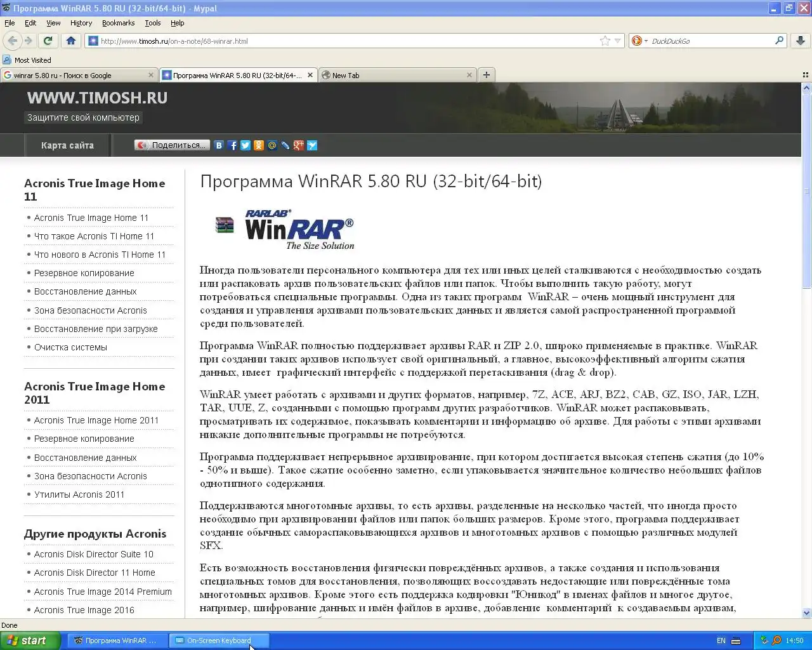
Task: Share page on VKontakte icon
Action: [x=219, y=145]
